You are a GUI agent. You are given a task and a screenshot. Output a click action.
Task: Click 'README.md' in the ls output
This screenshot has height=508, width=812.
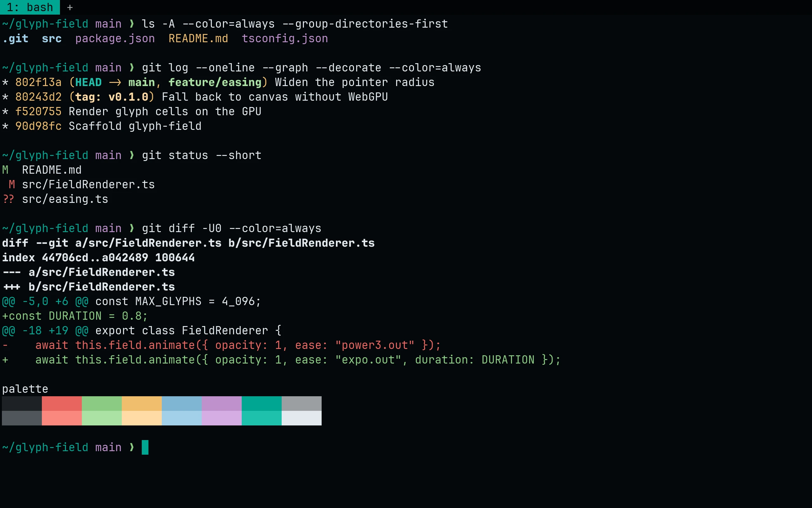pos(198,39)
